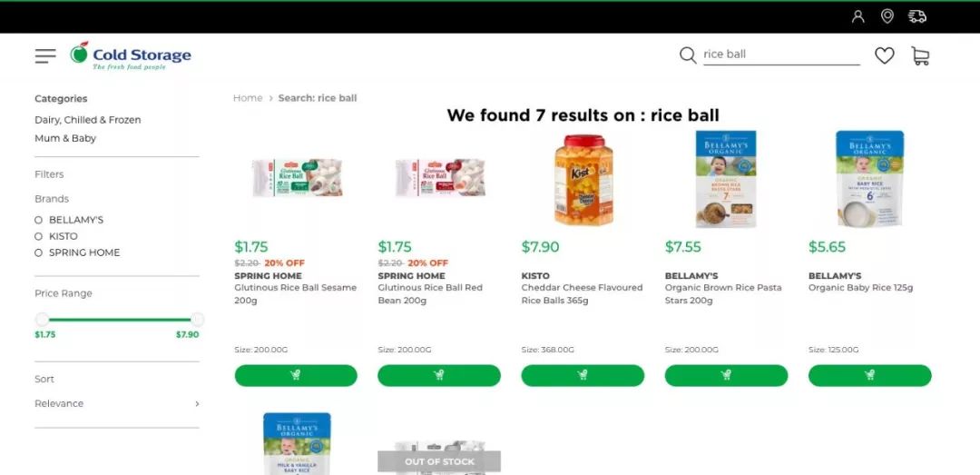Click the price range maximum slider handle
Image resolution: width=980 pixels, height=475 pixels.
coord(197,319)
